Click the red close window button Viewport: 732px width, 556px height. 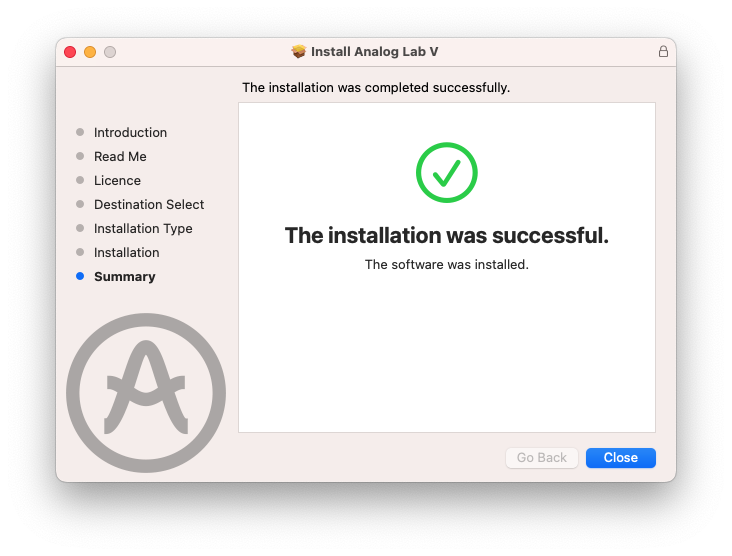click(70, 52)
